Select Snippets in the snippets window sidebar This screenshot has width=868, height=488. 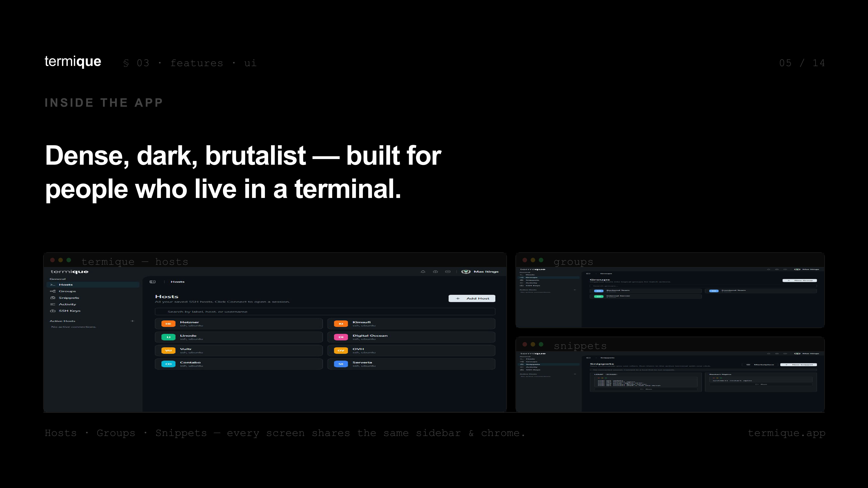coord(549,364)
